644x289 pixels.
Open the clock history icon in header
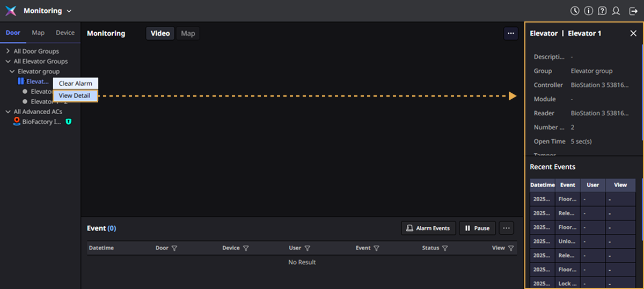click(x=575, y=11)
